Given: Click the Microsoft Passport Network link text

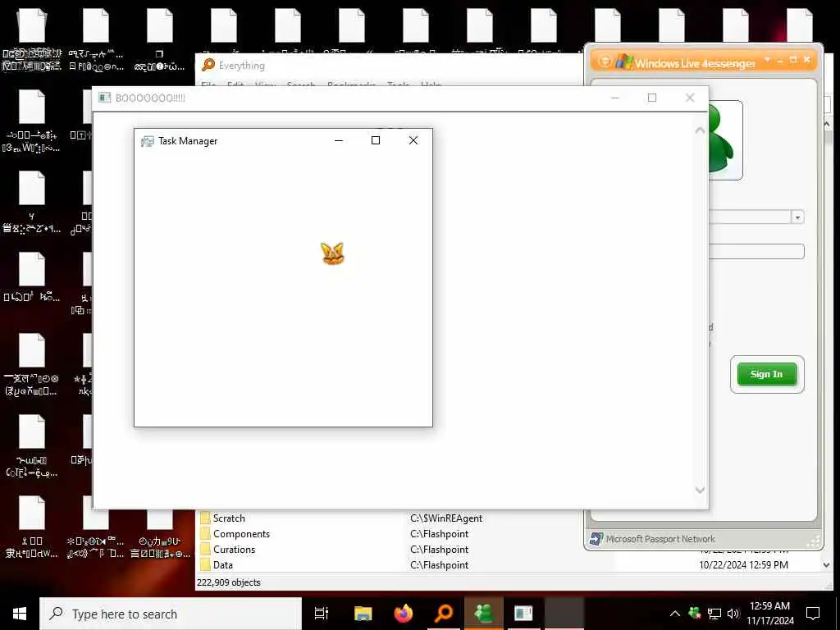Looking at the screenshot, I should 660,539.
